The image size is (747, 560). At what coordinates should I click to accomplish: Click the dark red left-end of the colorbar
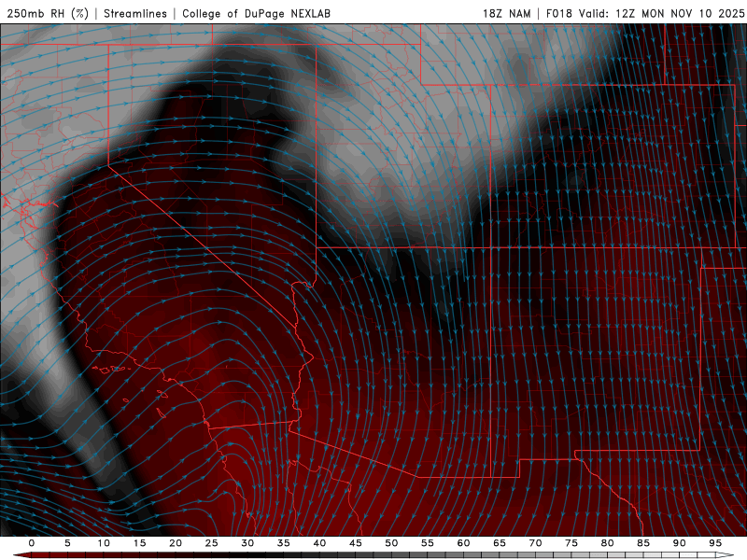click(21, 555)
